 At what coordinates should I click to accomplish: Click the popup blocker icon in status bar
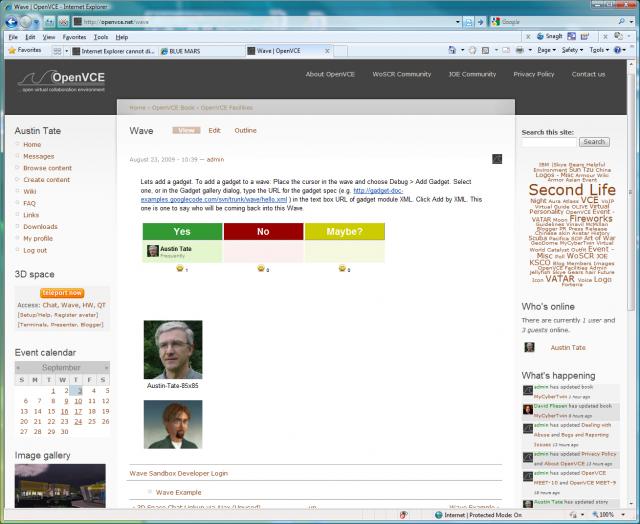point(404,515)
